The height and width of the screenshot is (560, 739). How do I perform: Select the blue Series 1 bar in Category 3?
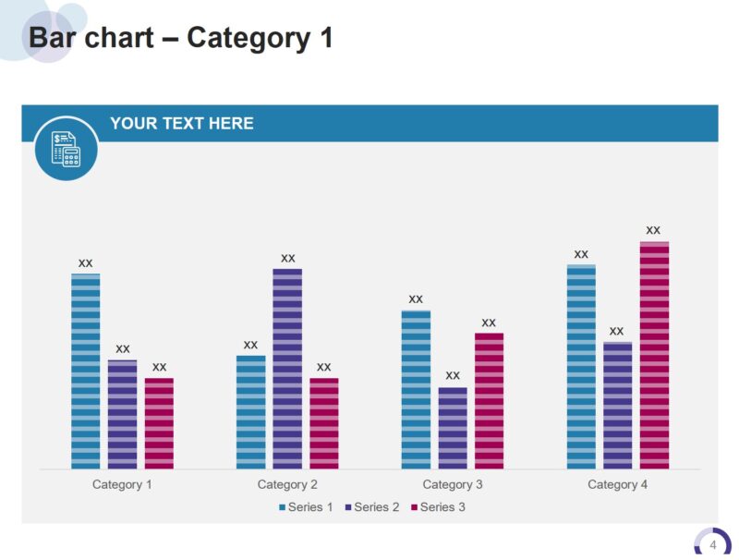(x=416, y=390)
